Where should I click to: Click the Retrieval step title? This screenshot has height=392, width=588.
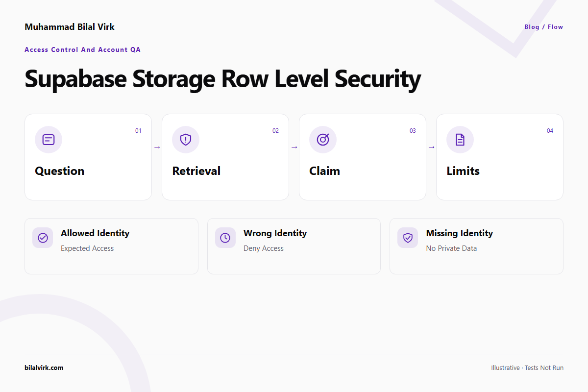tap(196, 171)
